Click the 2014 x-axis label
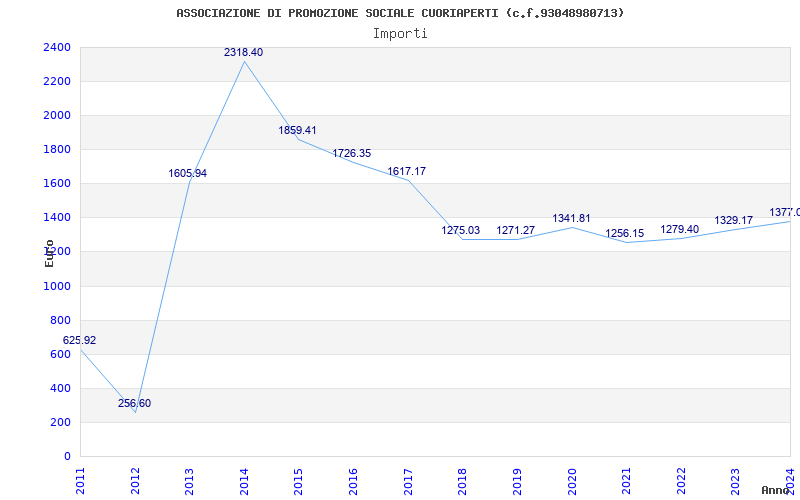 244,481
